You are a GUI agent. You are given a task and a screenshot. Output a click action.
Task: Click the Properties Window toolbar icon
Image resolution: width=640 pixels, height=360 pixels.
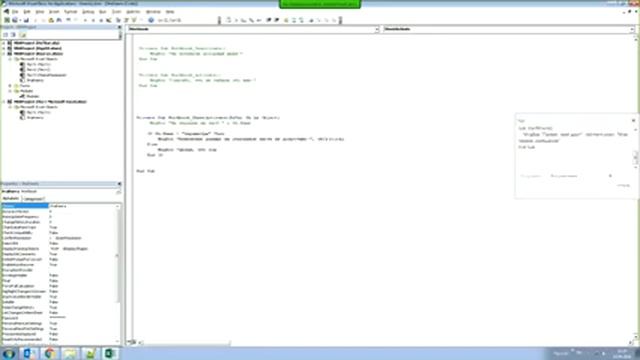coord(126,20)
